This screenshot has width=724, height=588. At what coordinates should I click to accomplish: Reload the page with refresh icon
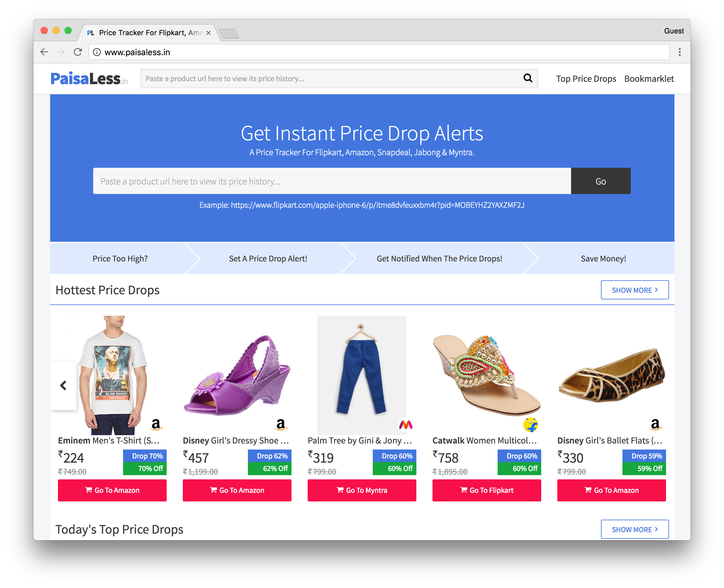point(78,52)
